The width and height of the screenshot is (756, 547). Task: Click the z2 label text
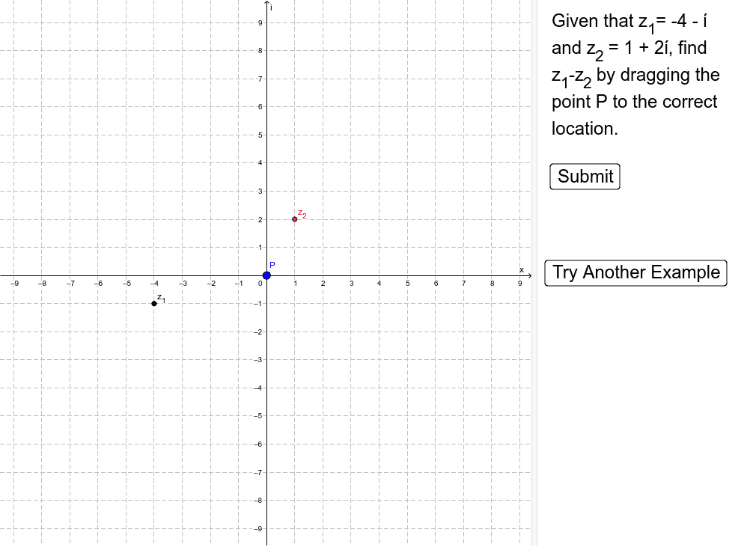pos(302,213)
